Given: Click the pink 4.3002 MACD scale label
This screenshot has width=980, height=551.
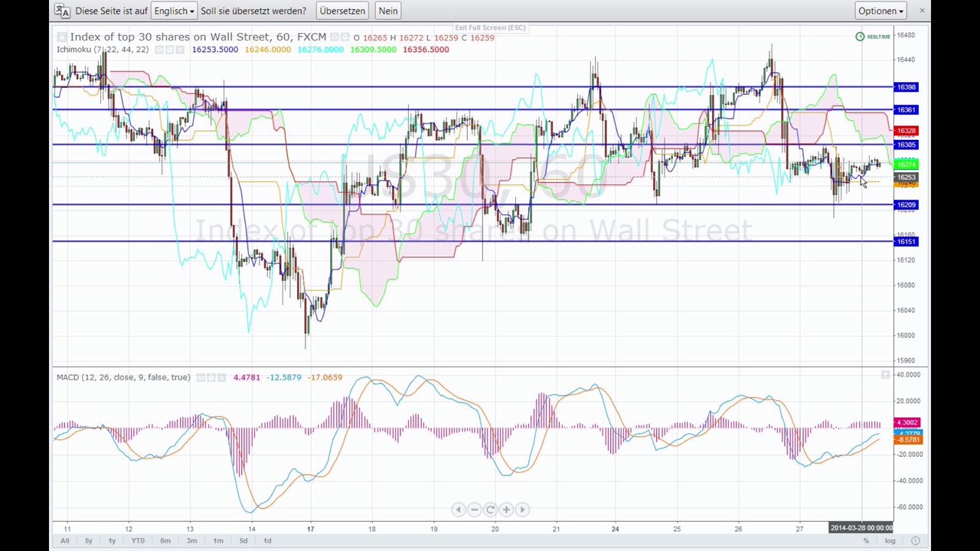Looking at the screenshot, I should pos(907,422).
